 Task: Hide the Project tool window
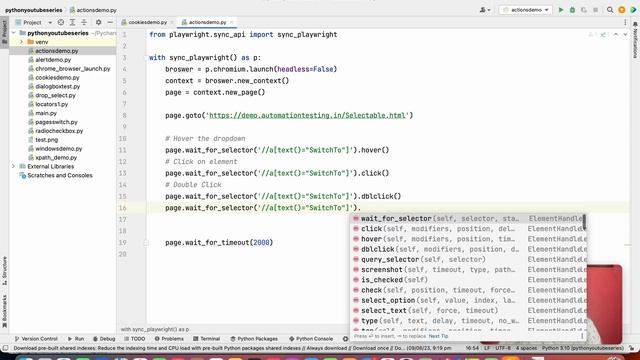tap(110, 22)
